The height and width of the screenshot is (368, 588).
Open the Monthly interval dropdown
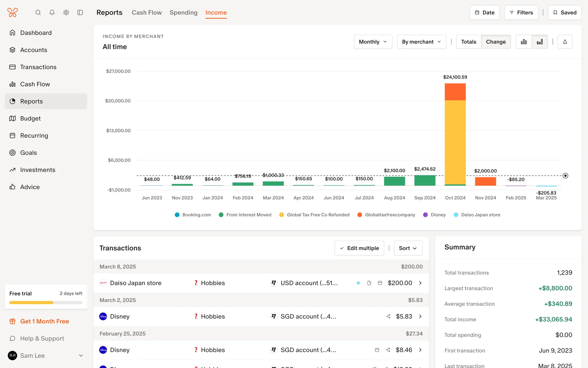tap(373, 42)
